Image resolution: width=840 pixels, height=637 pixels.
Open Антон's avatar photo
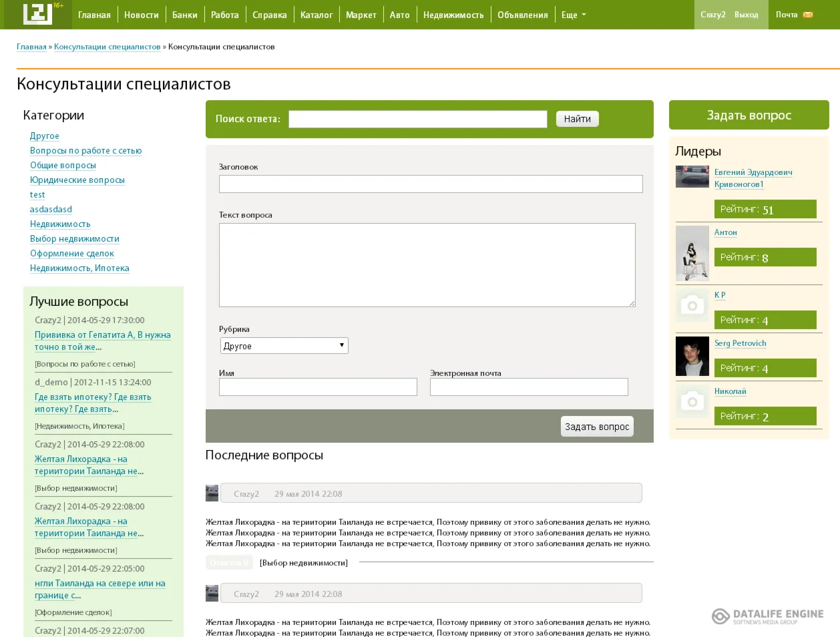pyautogui.click(x=692, y=253)
